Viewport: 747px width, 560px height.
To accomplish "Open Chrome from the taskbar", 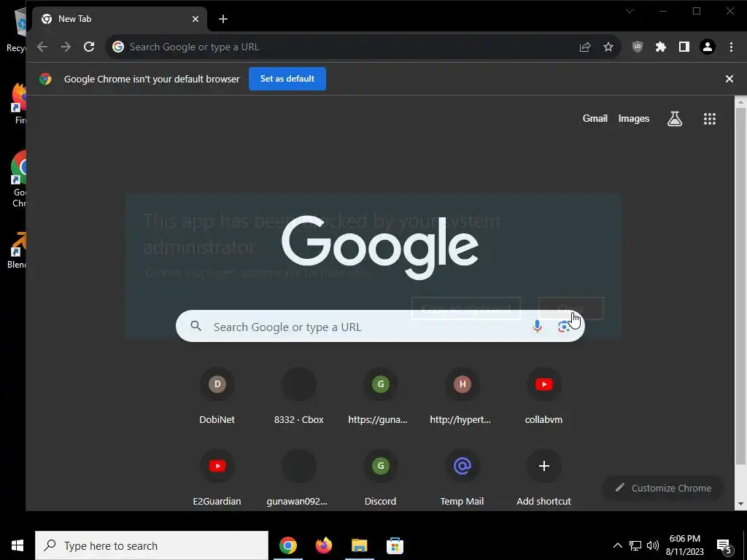I will click(x=287, y=545).
